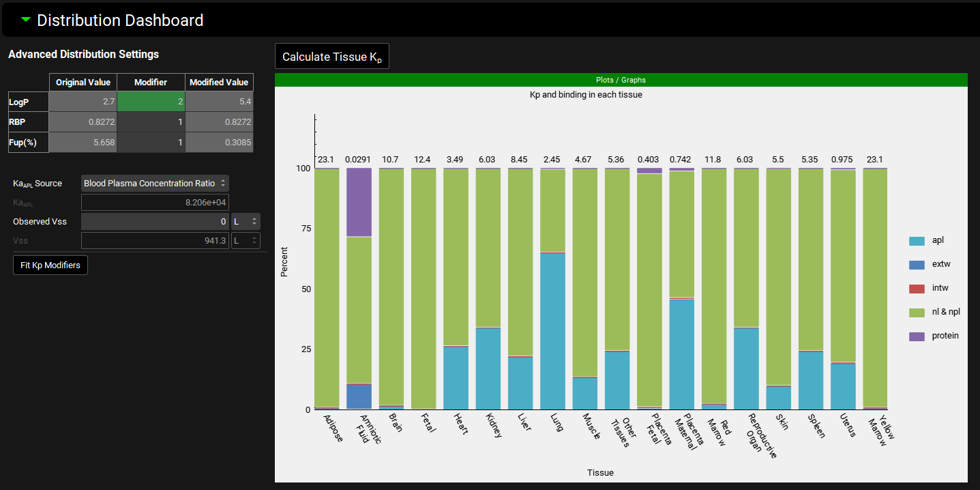This screenshot has width=980, height=490.
Task: Select the Fup(%) modifier cell
Action: 151,143
